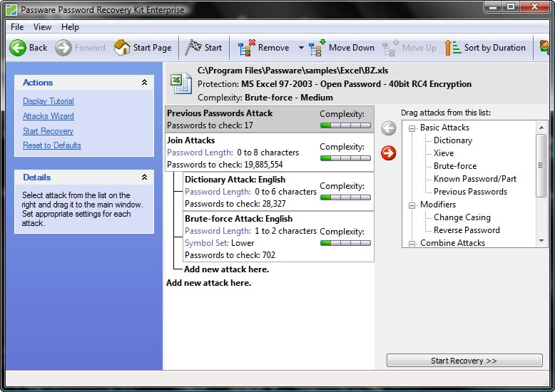The image size is (555, 392).
Task: Open the Attacks Wizard link
Action: [49, 116]
